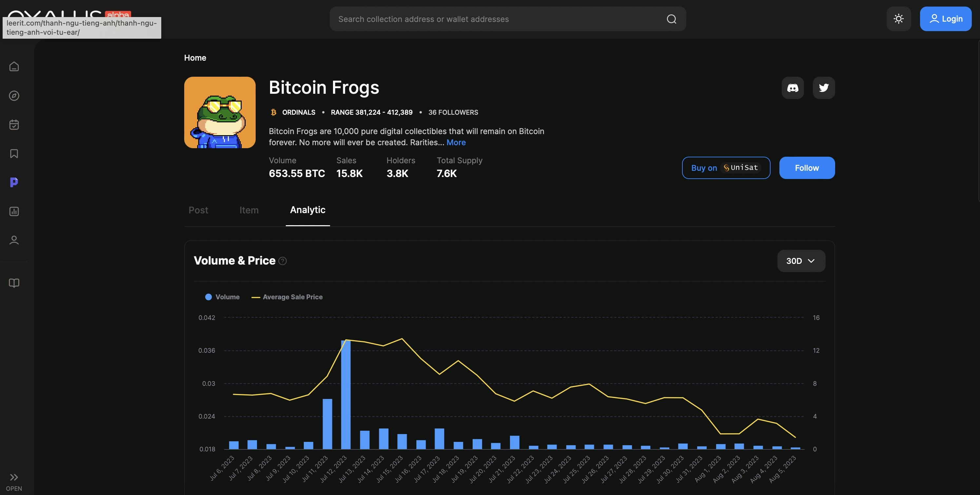Open the Discord link icon
The image size is (980, 495).
[793, 88]
